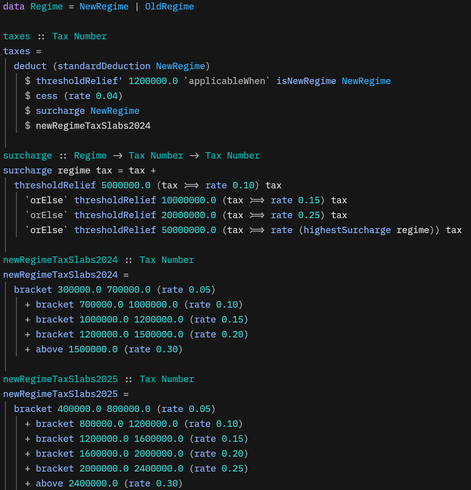The height and width of the screenshot is (490, 471).
Task: Click the 'newRegimeTaxSlabs2024 =' definition line
Action: click(x=66, y=275)
